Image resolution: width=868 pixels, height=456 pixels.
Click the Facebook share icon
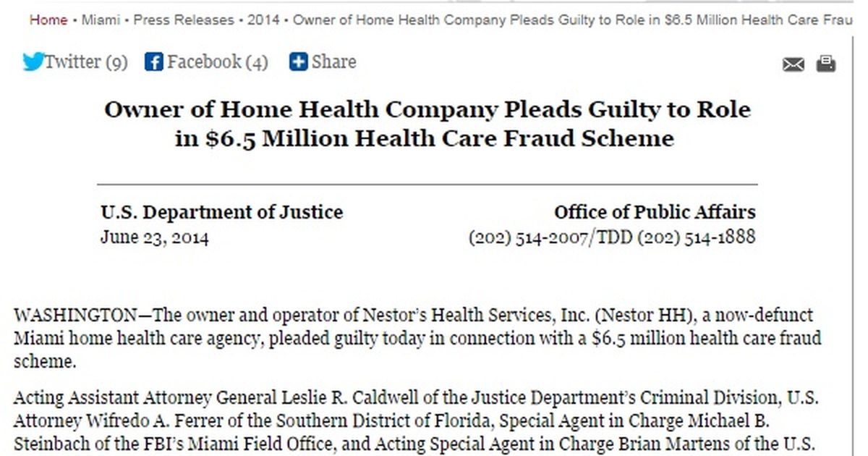pos(153,62)
